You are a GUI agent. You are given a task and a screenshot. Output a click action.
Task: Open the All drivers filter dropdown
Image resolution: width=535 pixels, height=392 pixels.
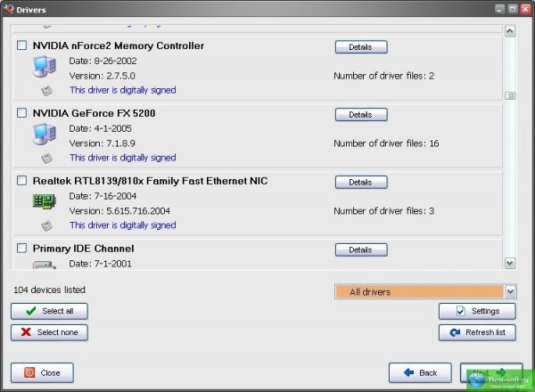point(425,292)
